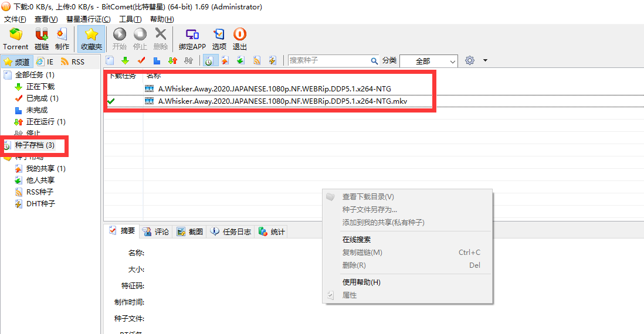644x334 pixels.
Task: Toggle the 收藏夹 favorites star button
Action: pos(91,39)
